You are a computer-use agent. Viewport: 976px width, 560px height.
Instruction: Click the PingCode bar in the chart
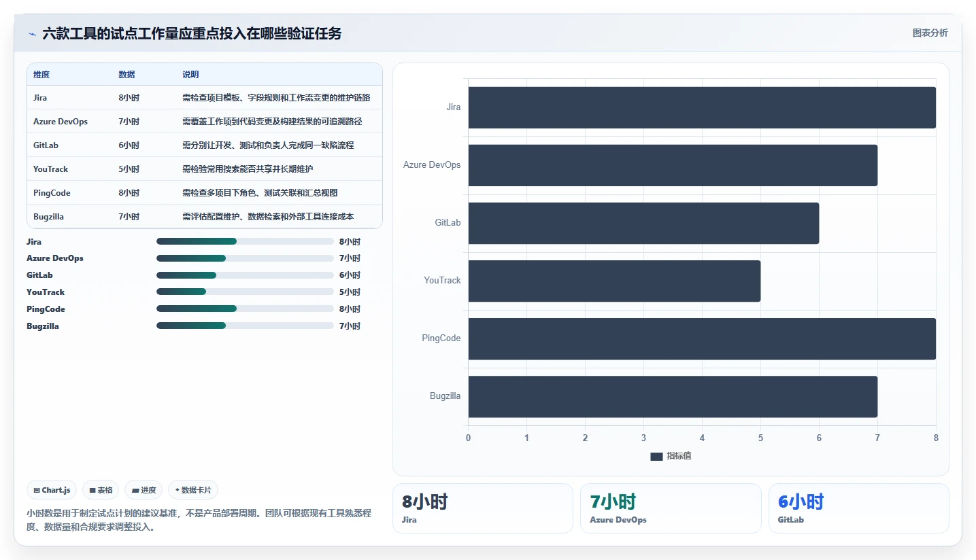click(x=702, y=338)
